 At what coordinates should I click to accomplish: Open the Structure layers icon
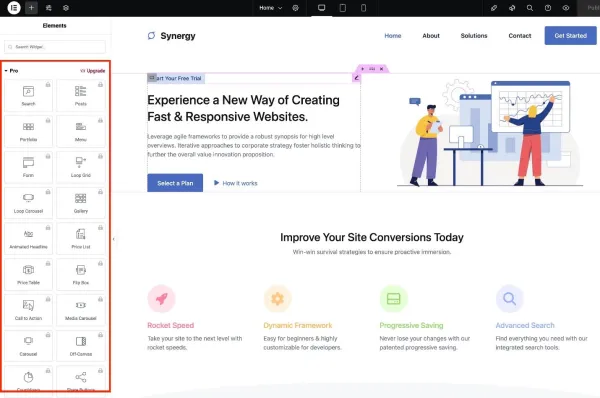pyautogui.click(x=66, y=8)
